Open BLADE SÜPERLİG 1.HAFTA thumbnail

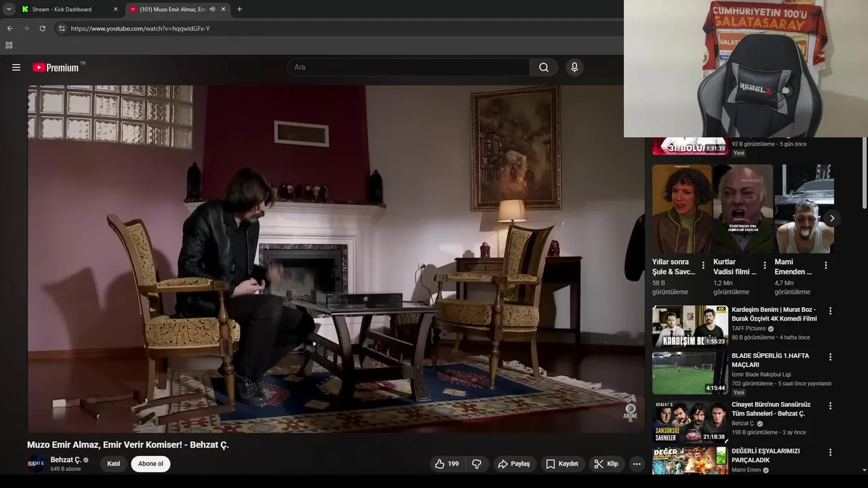pos(690,373)
